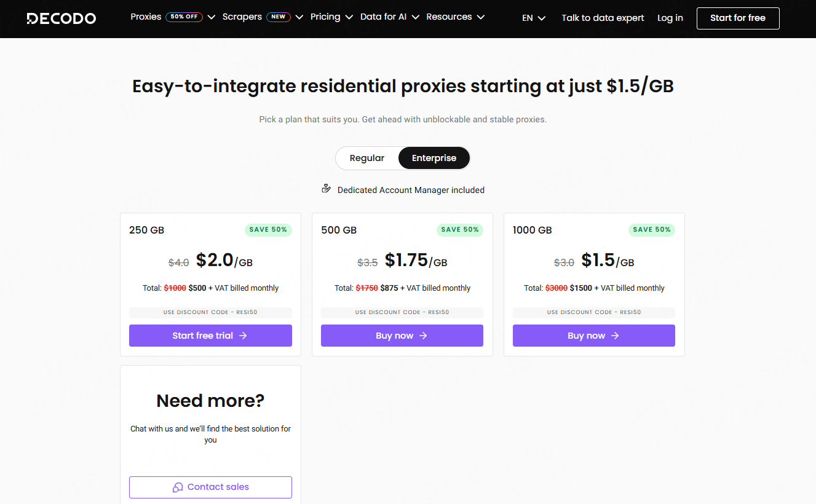The height and width of the screenshot is (504, 816).
Task: Switch to Regular pricing plans
Action: point(367,158)
